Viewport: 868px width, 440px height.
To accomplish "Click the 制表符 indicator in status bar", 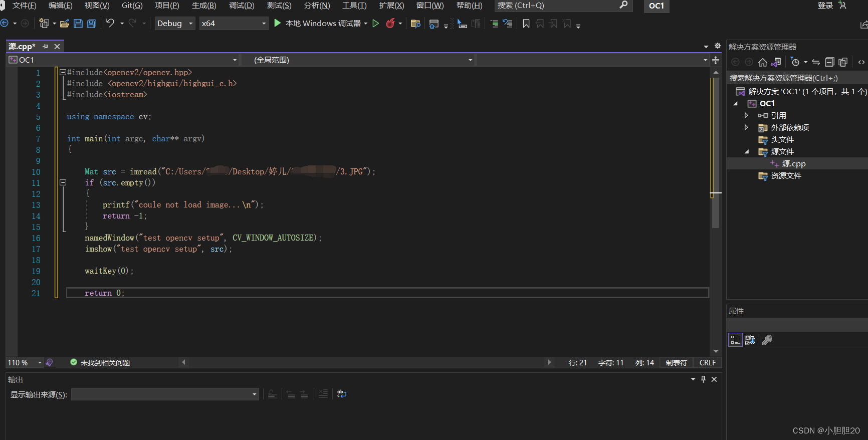I will pos(676,363).
